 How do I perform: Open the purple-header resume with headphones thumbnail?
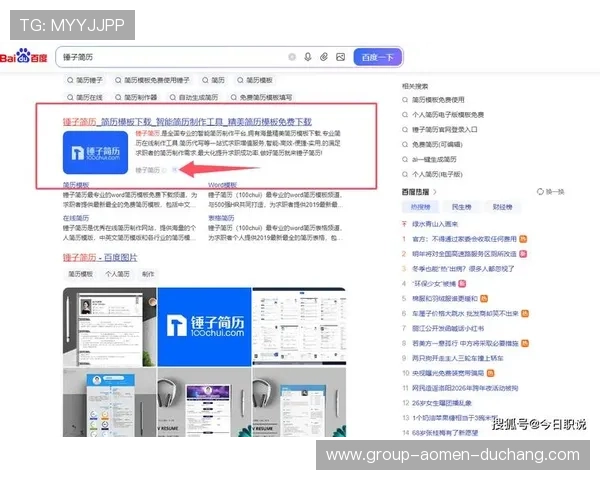[x=204, y=402]
